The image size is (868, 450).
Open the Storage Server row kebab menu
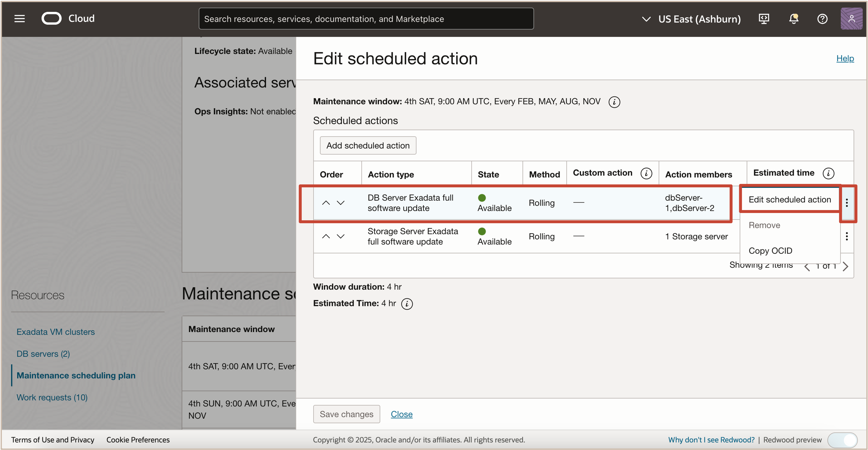847,236
